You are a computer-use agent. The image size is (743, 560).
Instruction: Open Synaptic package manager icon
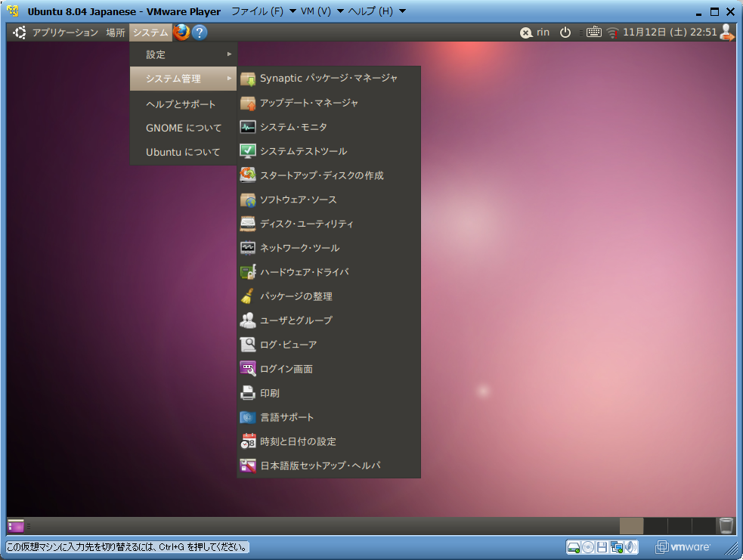[x=248, y=79]
